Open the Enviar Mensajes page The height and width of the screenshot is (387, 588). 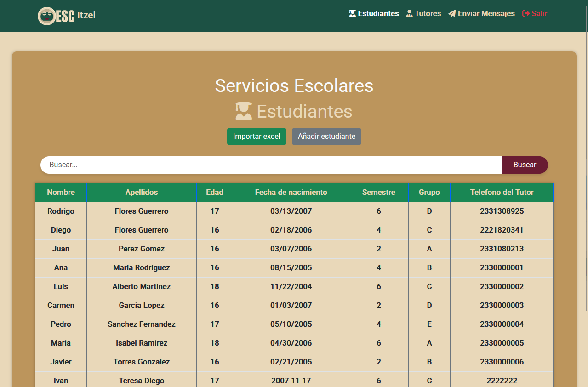click(485, 13)
